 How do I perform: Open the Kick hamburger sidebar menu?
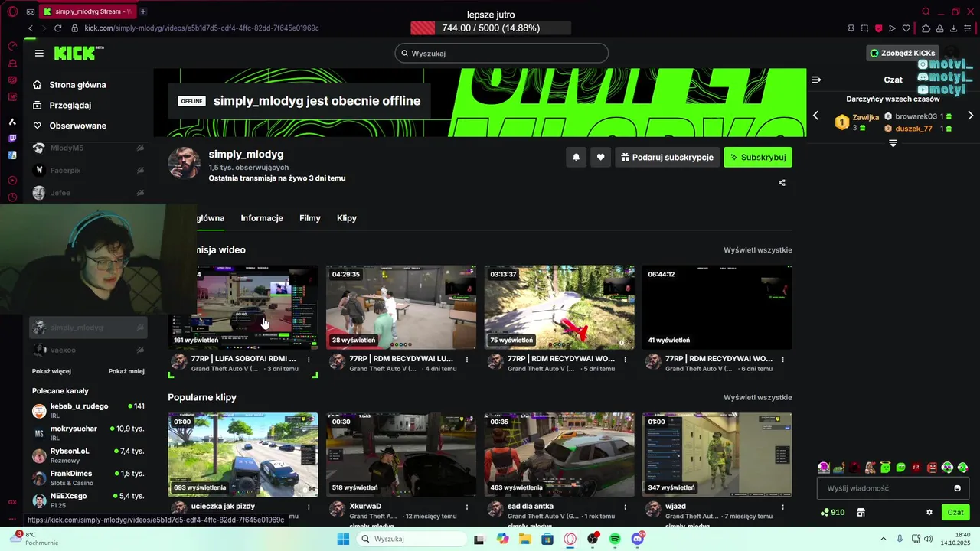coord(39,53)
